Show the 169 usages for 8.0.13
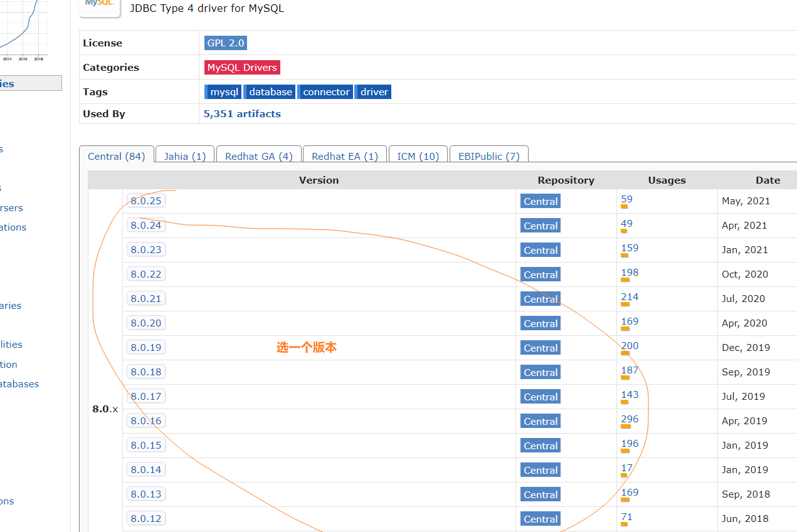The height and width of the screenshot is (532, 797). 630,493
